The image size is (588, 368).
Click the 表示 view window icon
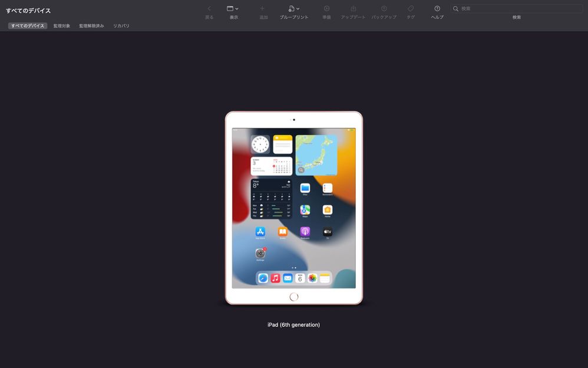230,9
